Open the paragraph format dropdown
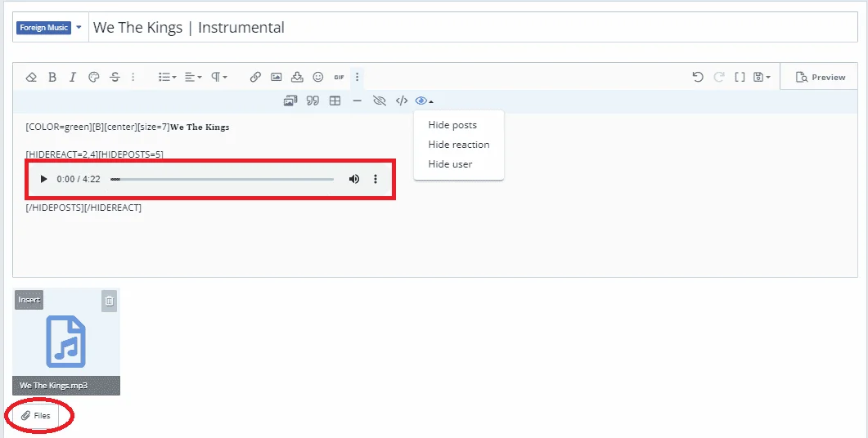The width and height of the screenshot is (868, 438). click(219, 78)
